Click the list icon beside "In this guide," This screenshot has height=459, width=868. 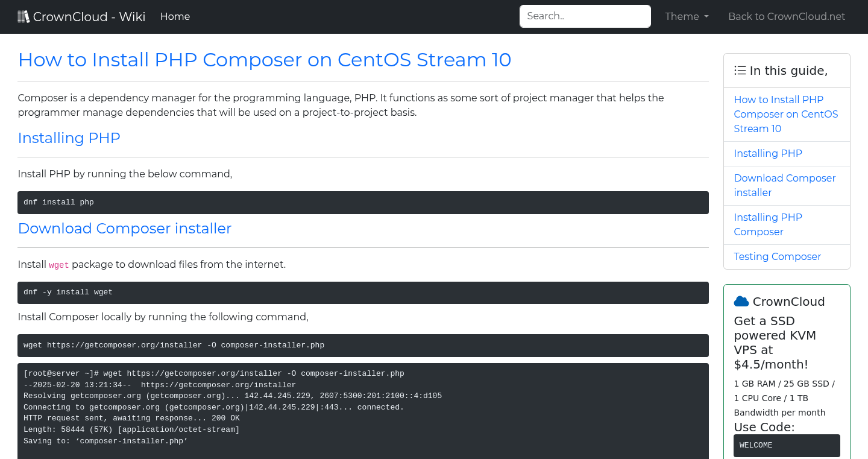[x=740, y=70]
